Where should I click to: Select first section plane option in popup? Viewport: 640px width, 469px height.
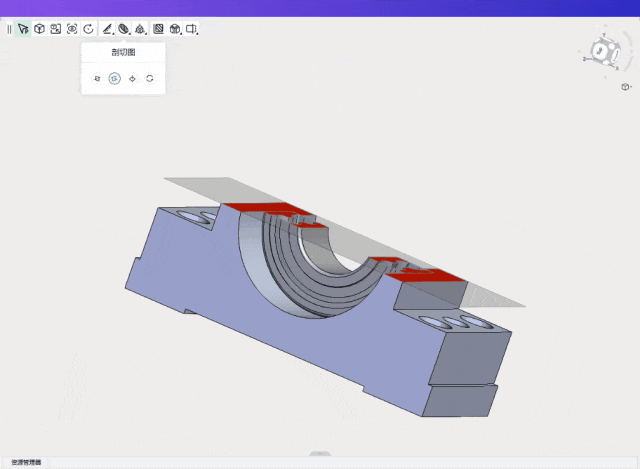coord(97,78)
